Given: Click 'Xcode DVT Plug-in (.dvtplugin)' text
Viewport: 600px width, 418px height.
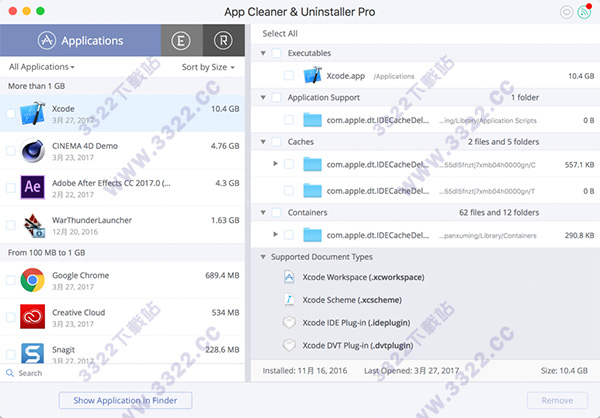Looking at the screenshot, I should (358, 346).
